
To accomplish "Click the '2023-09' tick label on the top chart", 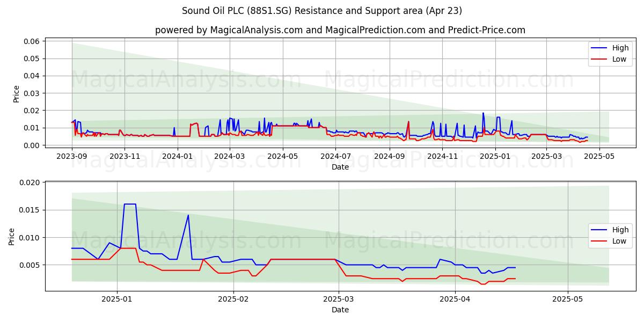I will 72,156.
